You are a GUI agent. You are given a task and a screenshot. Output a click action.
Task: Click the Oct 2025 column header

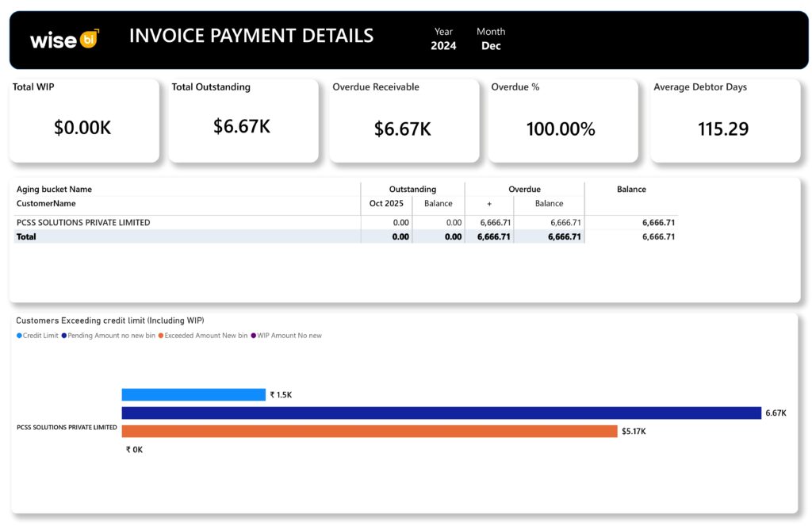click(386, 204)
